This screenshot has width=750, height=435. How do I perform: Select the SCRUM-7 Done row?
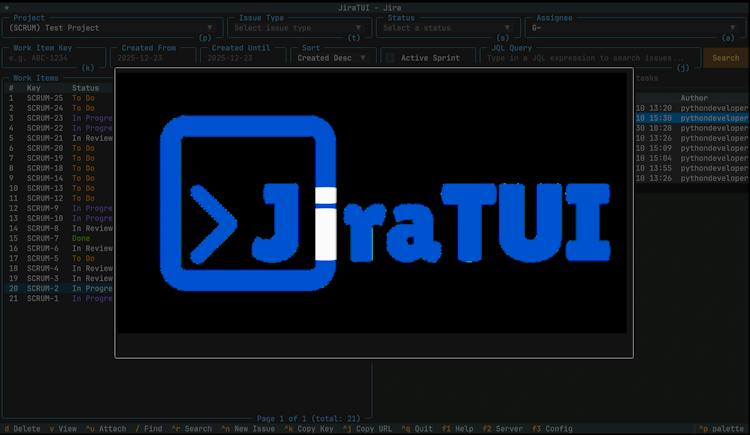click(x=59, y=238)
